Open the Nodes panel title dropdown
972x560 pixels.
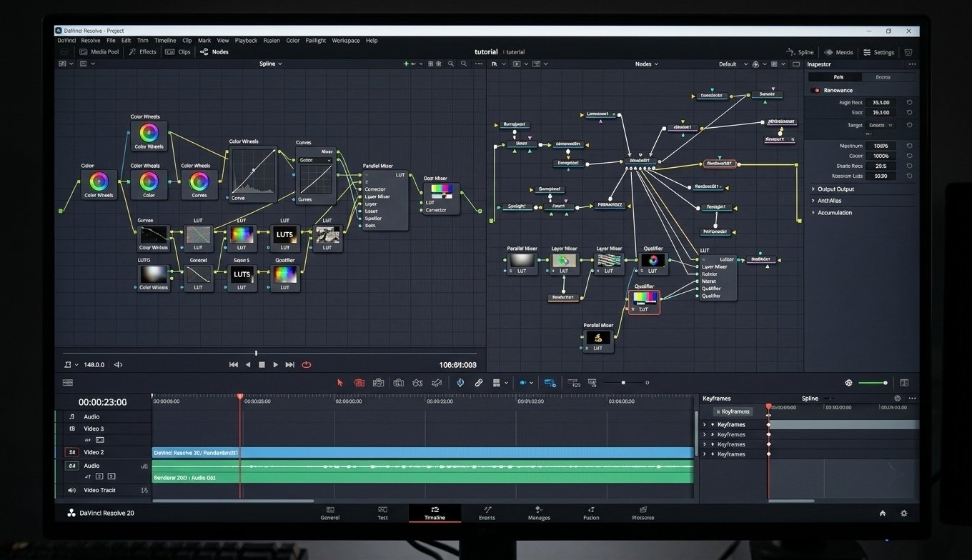point(647,64)
